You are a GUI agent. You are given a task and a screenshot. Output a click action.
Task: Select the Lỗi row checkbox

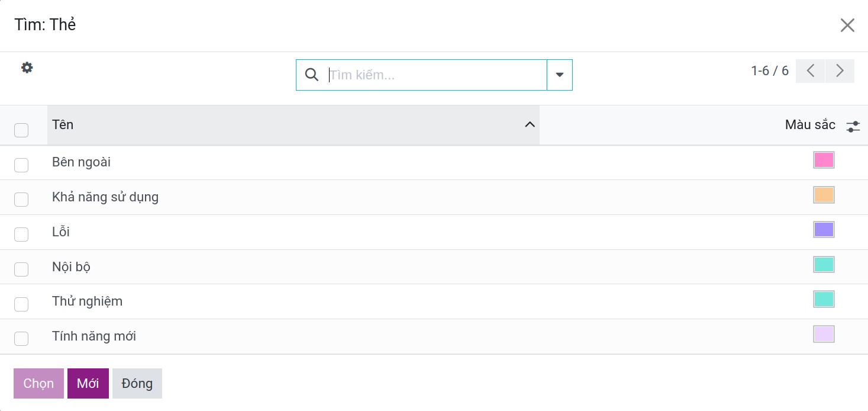tap(21, 235)
